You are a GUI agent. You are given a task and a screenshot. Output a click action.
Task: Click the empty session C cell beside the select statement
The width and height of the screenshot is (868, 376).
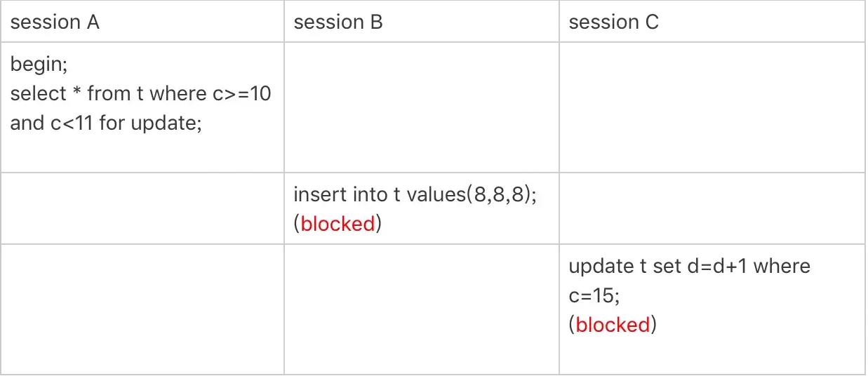click(712, 108)
